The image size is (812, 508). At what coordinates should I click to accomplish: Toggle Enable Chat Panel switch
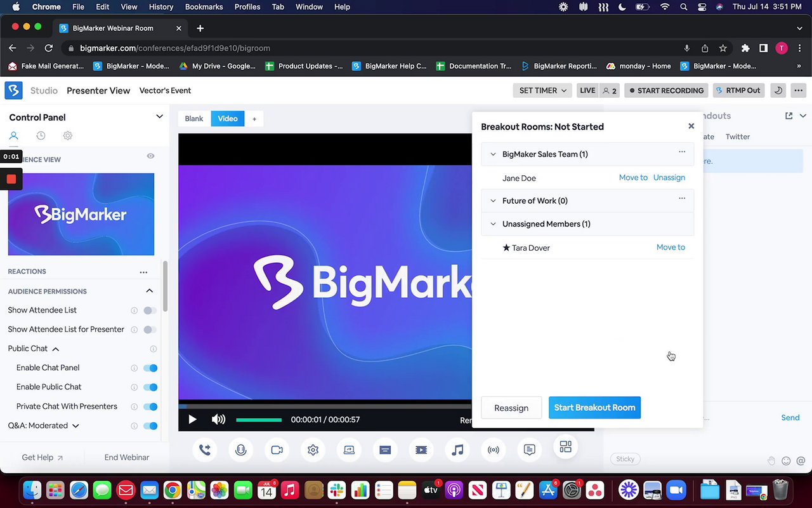pos(150,368)
